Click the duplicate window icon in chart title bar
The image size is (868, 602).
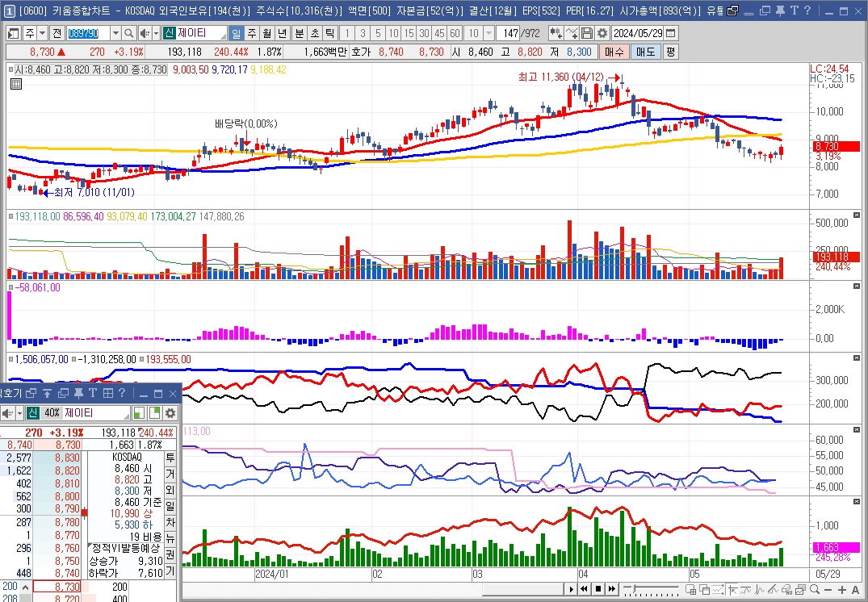click(x=765, y=10)
